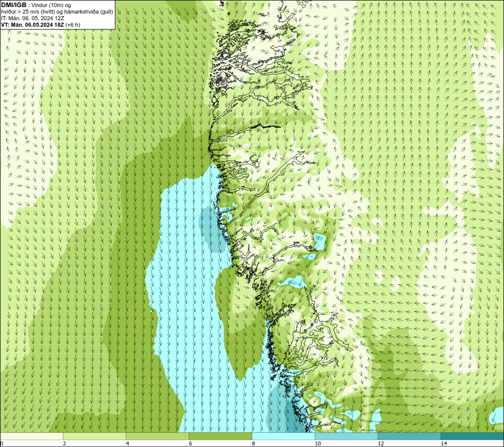Pick the color bar segment between 12 and 14
504x447 pixels.
point(409,436)
